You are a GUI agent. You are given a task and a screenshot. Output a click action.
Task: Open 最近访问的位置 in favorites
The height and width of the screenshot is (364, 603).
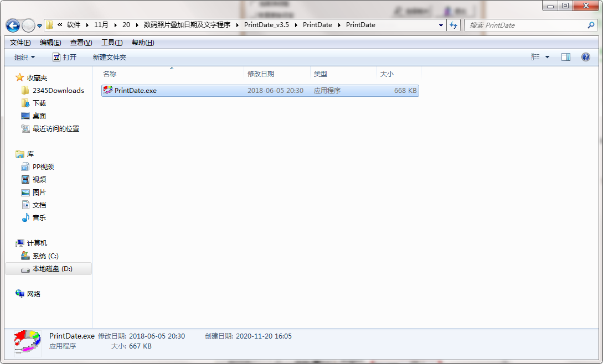(56, 128)
